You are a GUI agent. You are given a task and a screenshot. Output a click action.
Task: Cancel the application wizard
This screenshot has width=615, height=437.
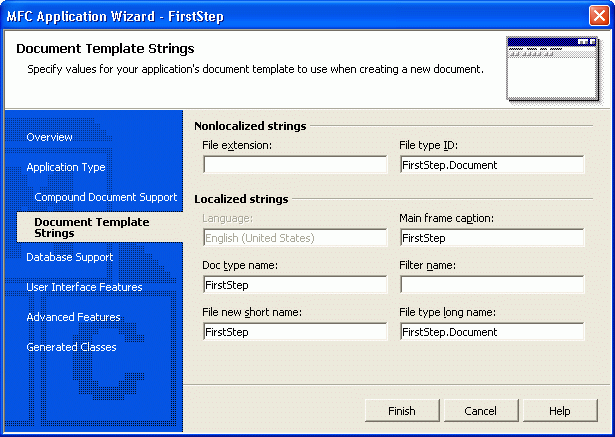click(480, 411)
